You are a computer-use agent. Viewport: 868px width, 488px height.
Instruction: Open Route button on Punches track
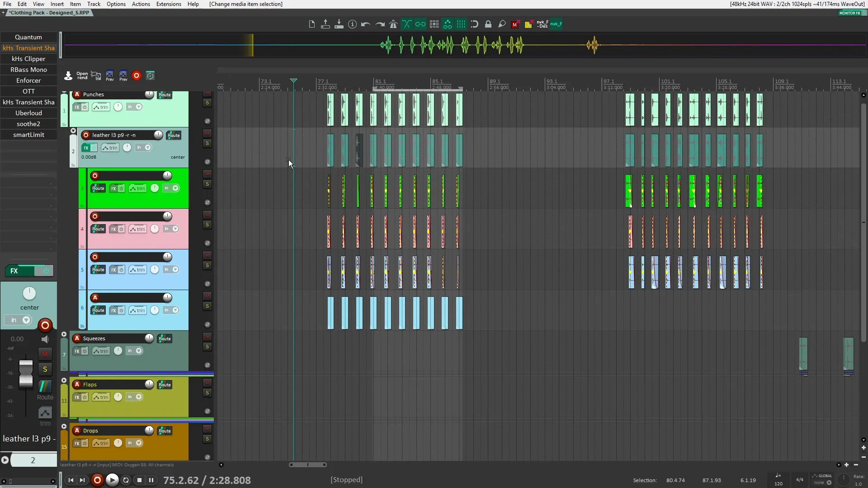(x=165, y=95)
